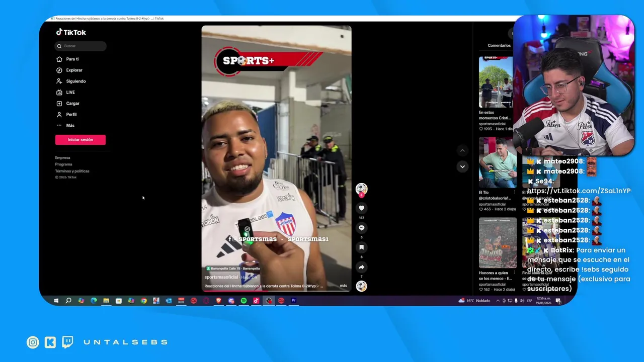Click the Iniciar sesión button

click(80, 140)
